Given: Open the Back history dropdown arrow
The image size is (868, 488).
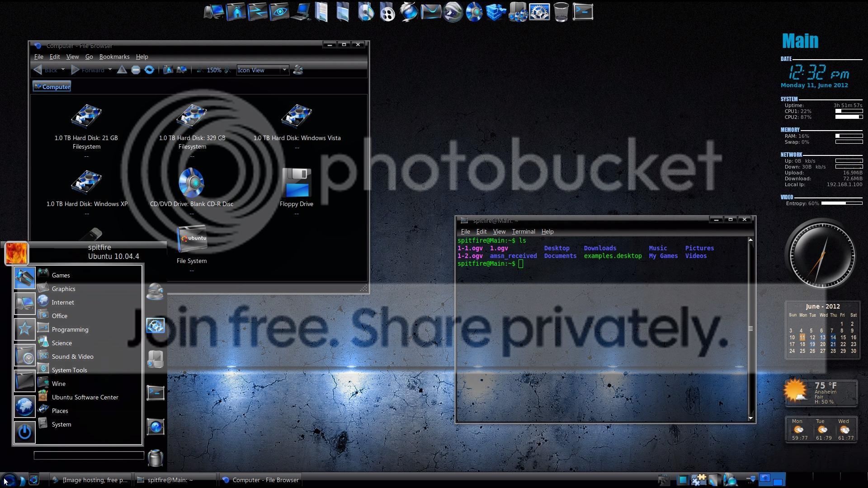Looking at the screenshot, I should point(63,70).
